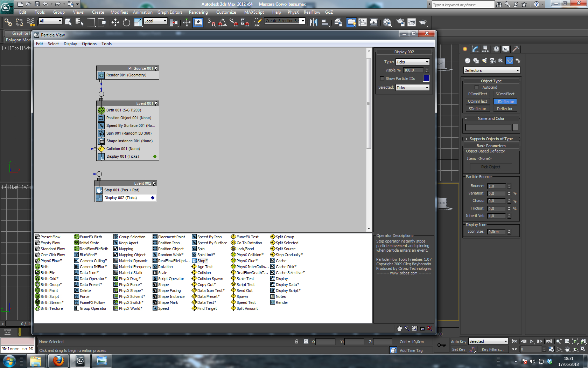Toggle the UDeflector object type button
This screenshot has width=588, height=368.
pos(505,101)
